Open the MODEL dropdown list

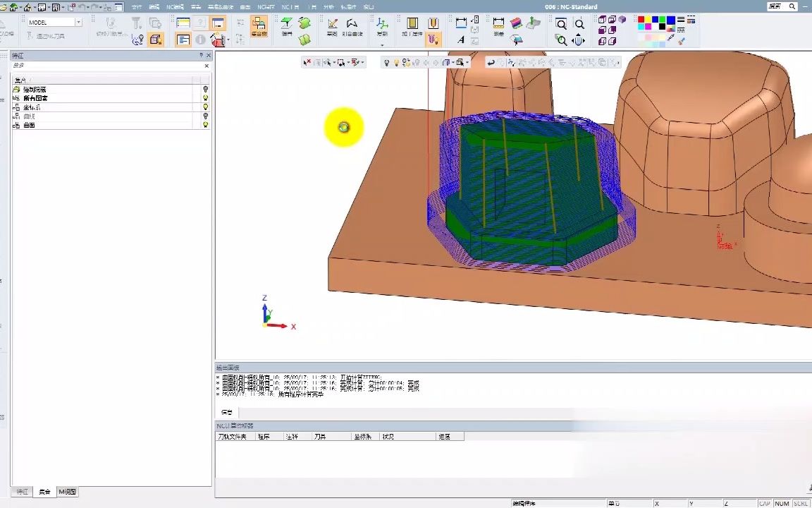click(78, 23)
